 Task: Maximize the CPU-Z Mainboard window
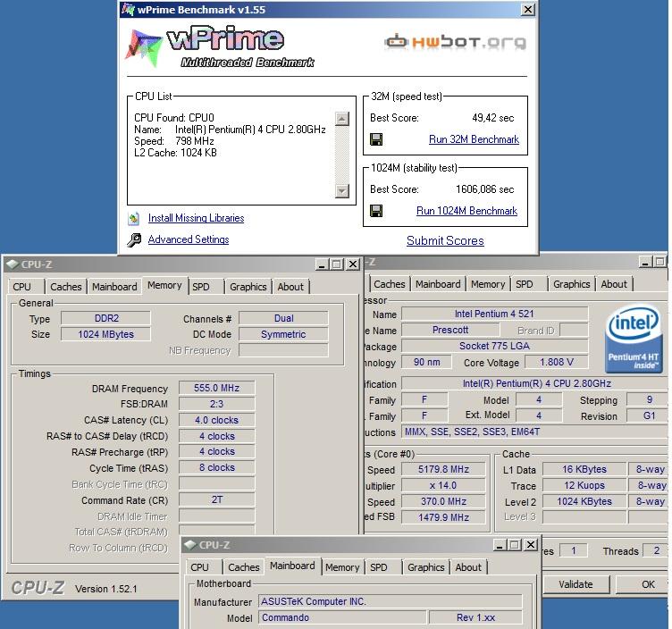(515, 545)
